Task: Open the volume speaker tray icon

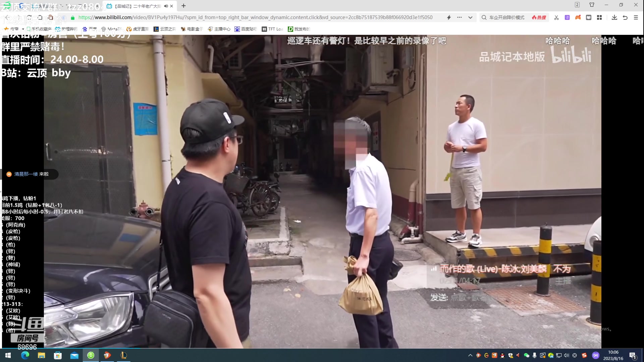Action: (567, 355)
